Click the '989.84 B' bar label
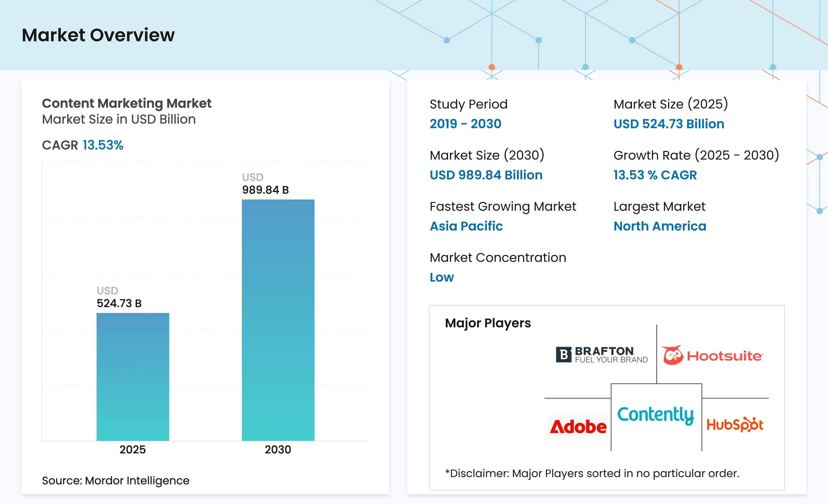 click(x=266, y=190)
